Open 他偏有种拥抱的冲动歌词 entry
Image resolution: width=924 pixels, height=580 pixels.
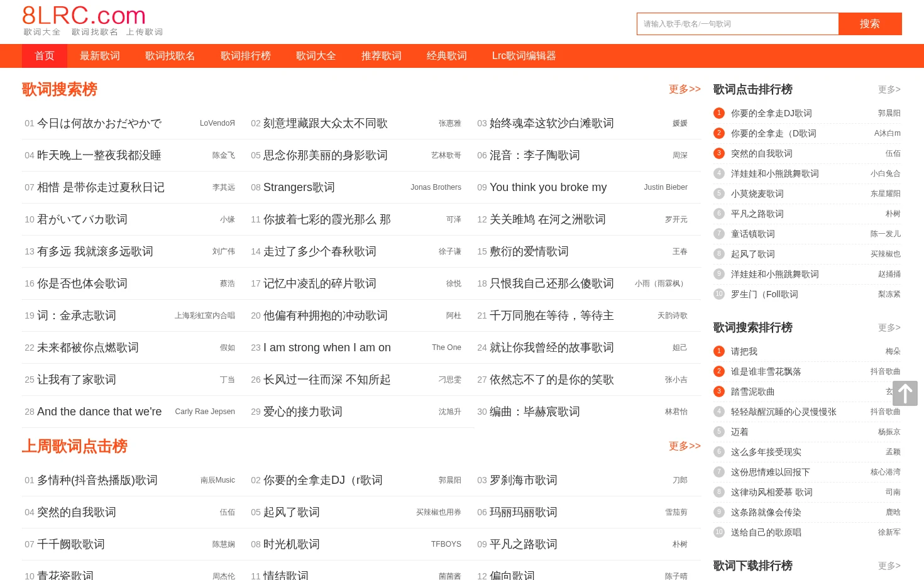click(x=326, y=315)
